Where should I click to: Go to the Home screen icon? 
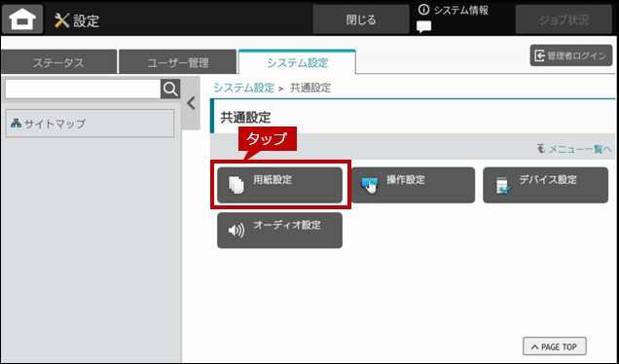click(x=22, y=18)
